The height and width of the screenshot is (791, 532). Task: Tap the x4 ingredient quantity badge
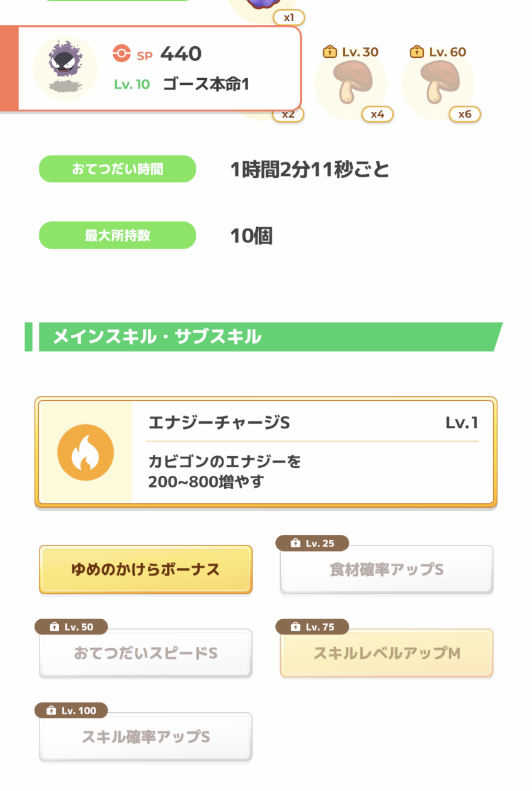click(x=377, y=114)
